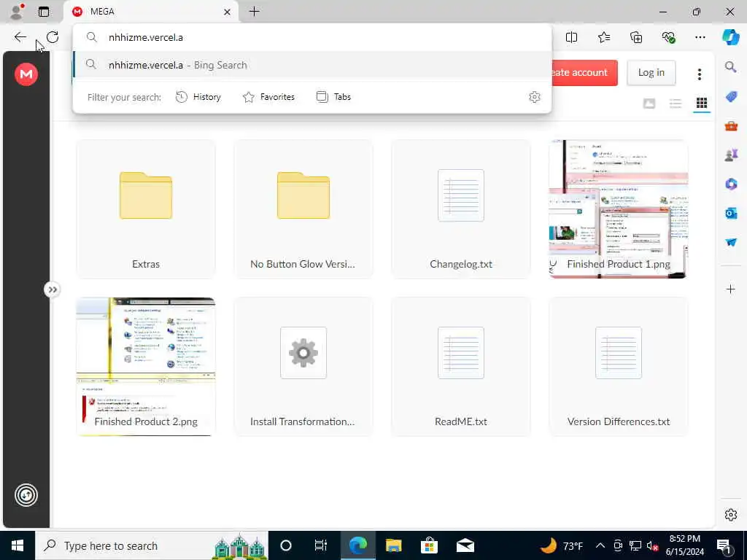Open Edge Settings and more menu
This screenshot has height=560, width=747.
tap(700, 37)
